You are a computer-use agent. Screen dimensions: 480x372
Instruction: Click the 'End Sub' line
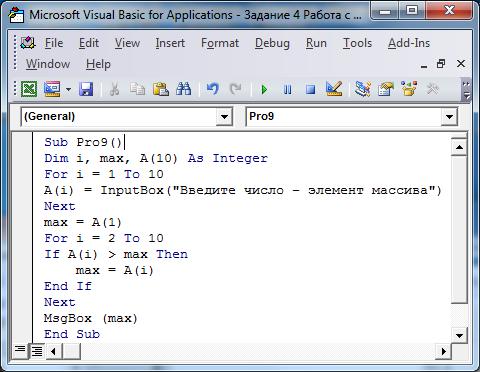[x=72, y=334]
